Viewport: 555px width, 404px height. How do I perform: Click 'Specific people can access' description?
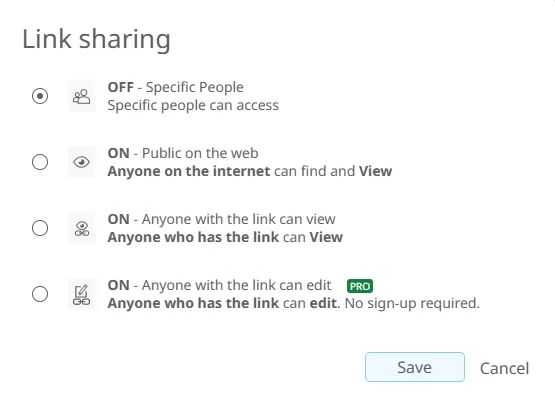(193, 106)
